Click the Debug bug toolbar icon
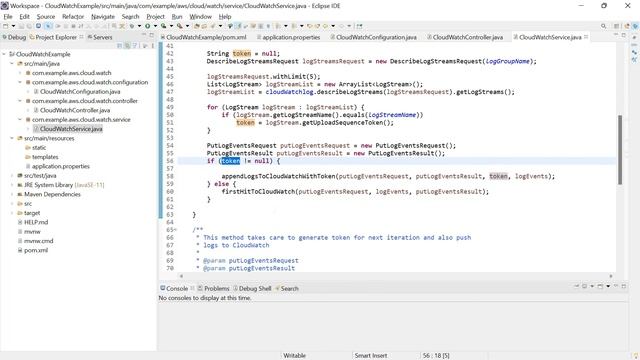 (132, 26)
